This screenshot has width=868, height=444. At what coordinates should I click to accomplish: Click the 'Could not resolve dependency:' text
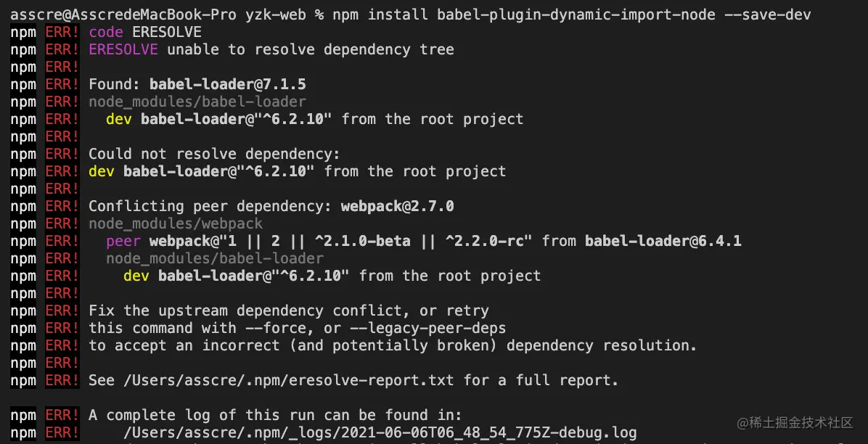coord(214,154)
